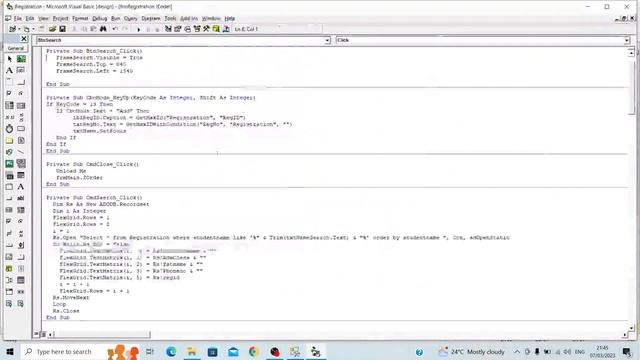This screenshot has height=360, width=640.
Task: Open the Form Layout Window toolbar icon
Action: (x=187, y=29)
